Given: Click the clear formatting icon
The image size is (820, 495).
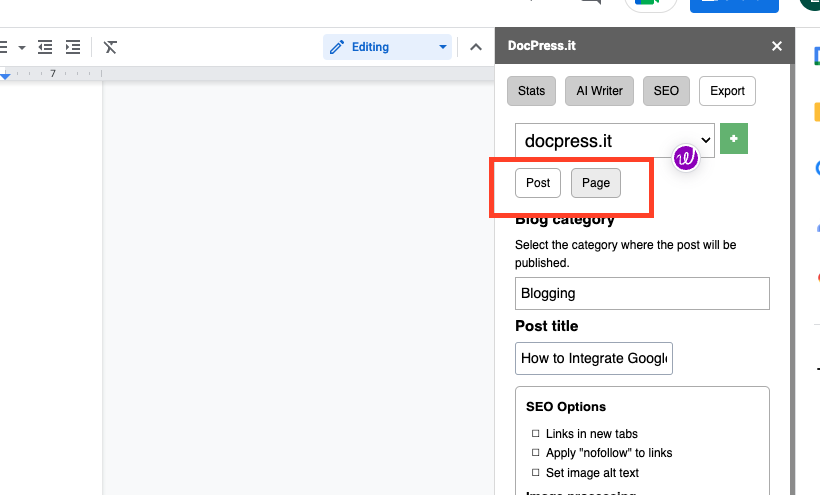Looking at the screenshot, I should pyautogui.click(x=110, y=47).
